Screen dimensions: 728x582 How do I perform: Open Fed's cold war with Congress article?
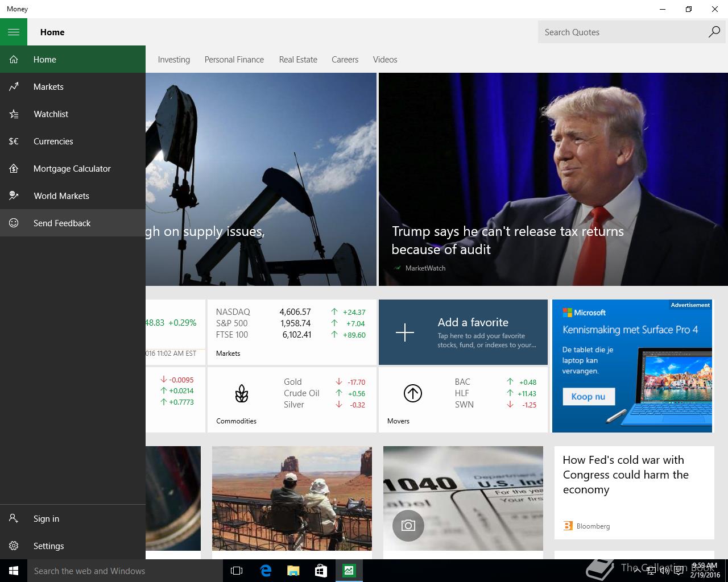click(x=626, y=475)
